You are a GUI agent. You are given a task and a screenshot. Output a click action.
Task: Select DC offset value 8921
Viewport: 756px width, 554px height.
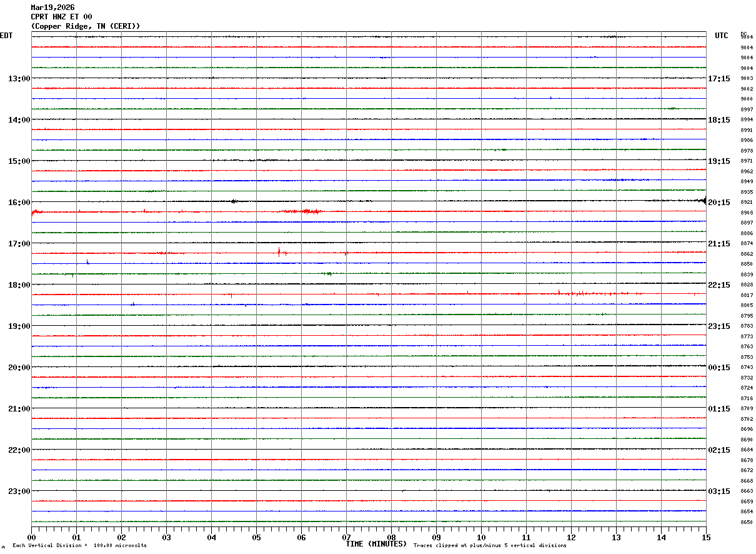click(747, 203)
